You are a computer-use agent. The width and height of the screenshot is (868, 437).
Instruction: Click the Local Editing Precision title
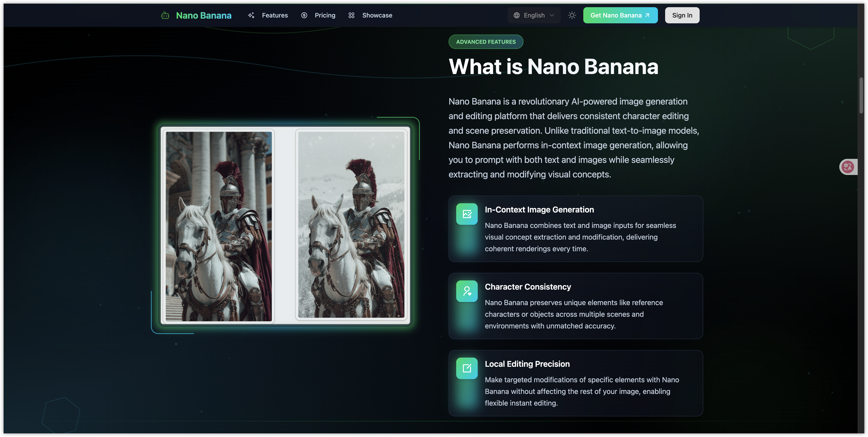tap(527, 364)
